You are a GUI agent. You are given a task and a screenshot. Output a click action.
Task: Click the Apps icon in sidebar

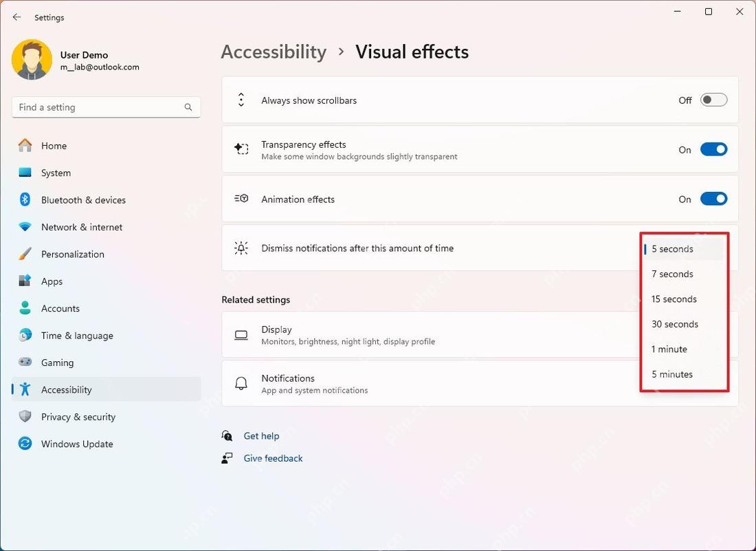pyautogui.click(x=25, y=281)
